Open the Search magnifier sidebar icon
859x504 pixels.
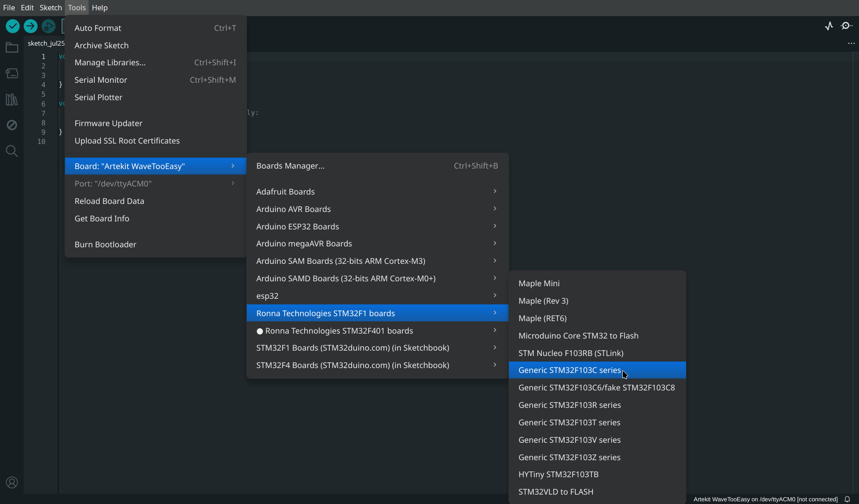pyautogui.click(x=12, y=151)
